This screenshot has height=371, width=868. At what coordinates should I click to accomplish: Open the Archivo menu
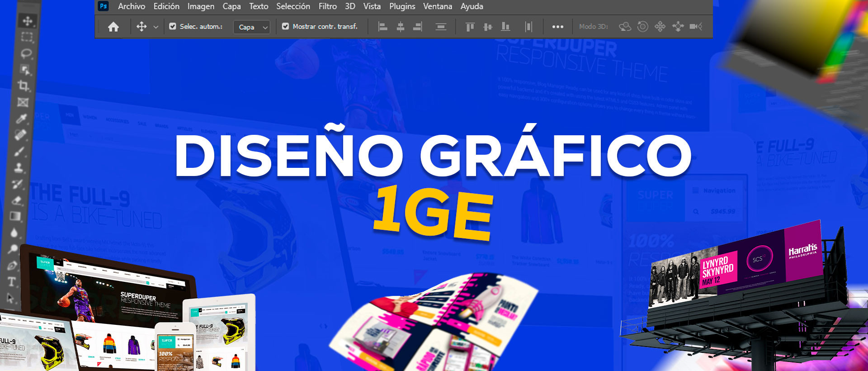click(x=132, y=6)
